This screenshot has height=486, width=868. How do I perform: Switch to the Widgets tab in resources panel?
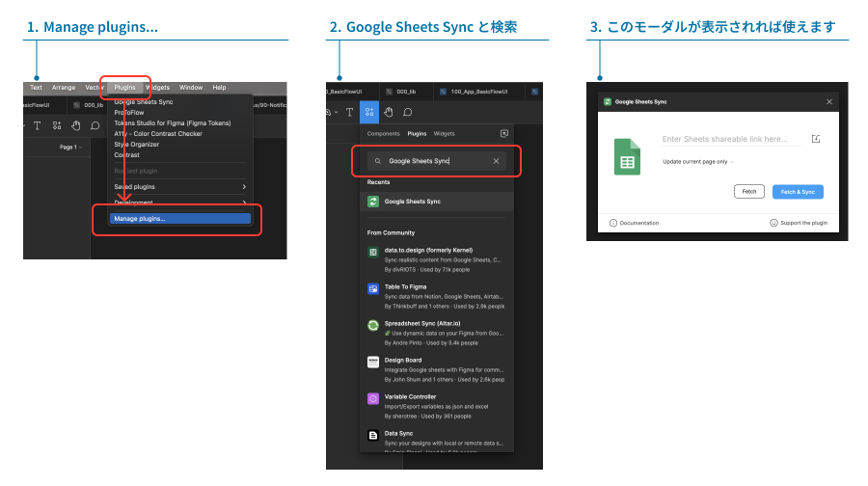(x=444, y=133)
